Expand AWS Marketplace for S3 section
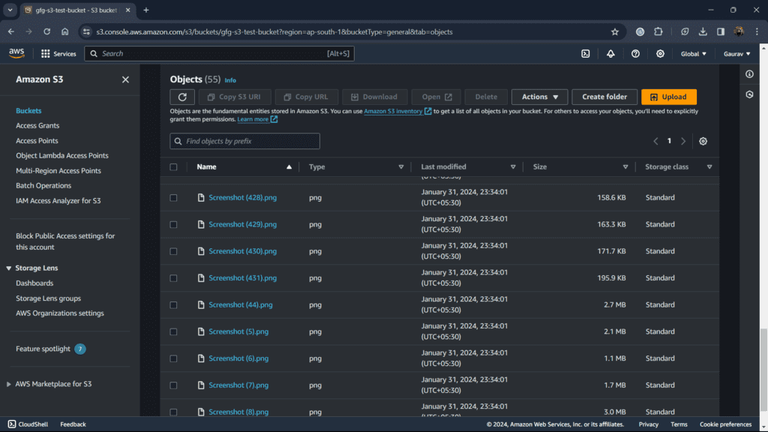The height and width of the screenshot is (432, 768). (9, 384)
